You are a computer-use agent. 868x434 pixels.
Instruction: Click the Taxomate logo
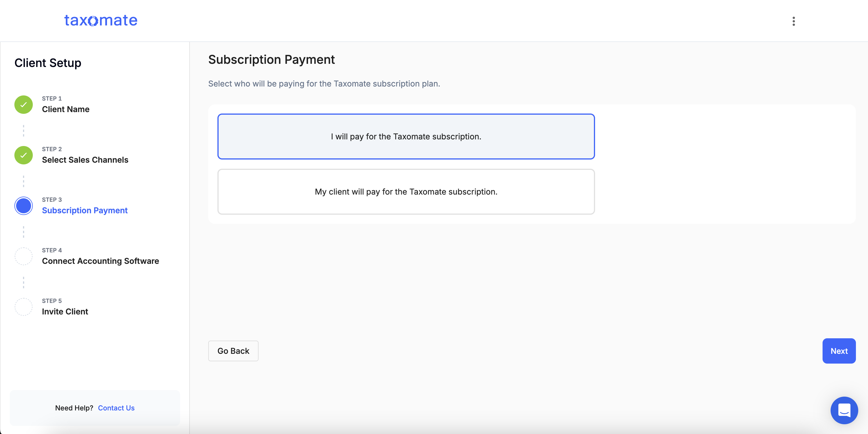pyautogui.click(x=101, y=20)
